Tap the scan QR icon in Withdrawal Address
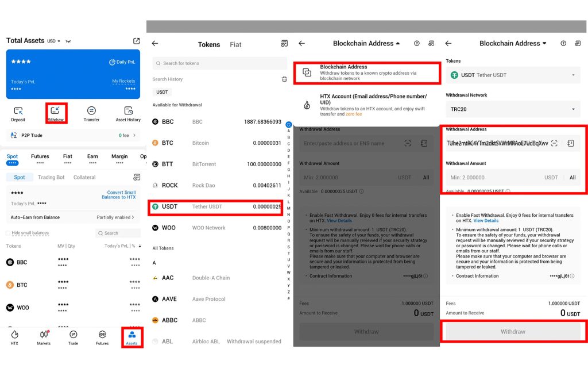 (554, 143)
